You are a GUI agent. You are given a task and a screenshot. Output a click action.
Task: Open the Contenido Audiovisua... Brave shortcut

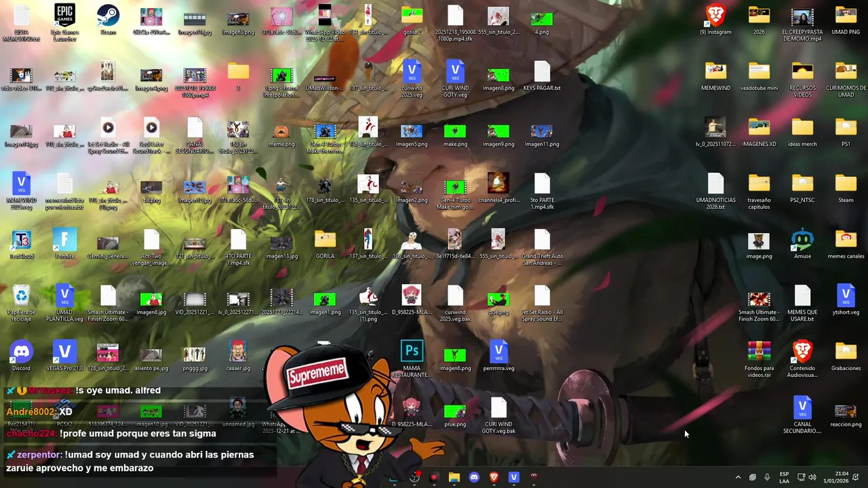[x=802, y=359]
